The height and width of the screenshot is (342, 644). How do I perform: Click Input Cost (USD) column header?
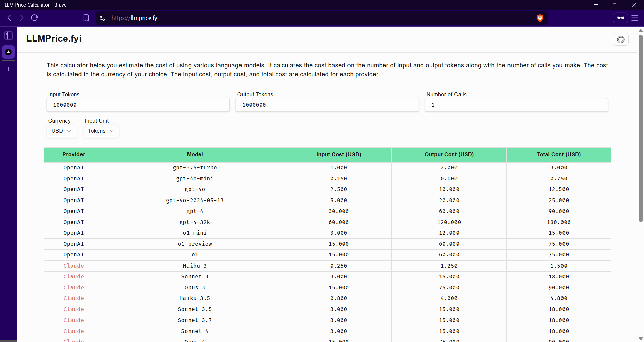coord(339,154)
